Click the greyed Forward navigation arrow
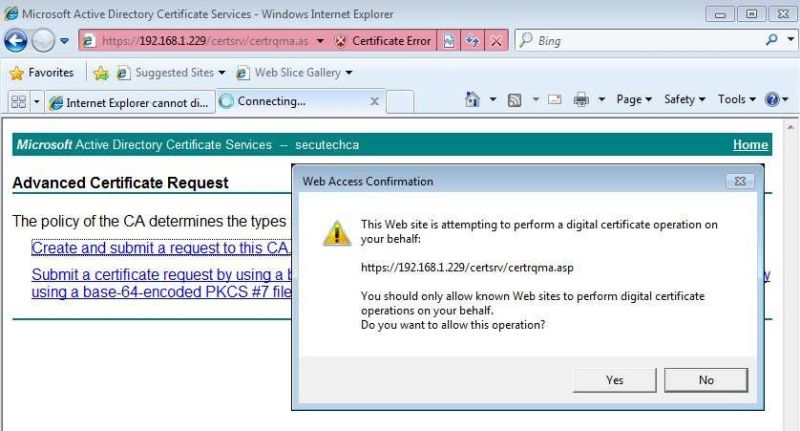This screenshot has width=800, height=431. (43, 41)
